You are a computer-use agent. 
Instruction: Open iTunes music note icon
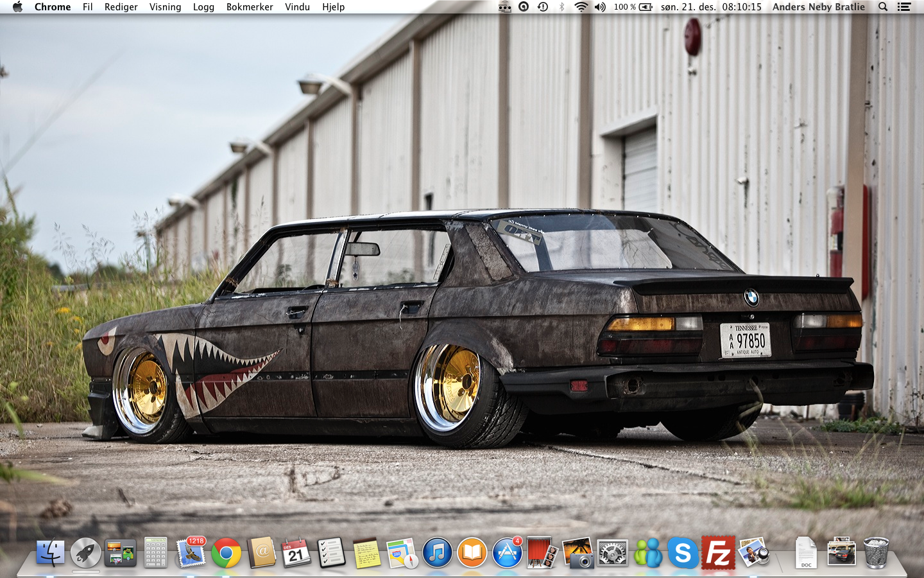pyautogui.click(x=437, y=552)
